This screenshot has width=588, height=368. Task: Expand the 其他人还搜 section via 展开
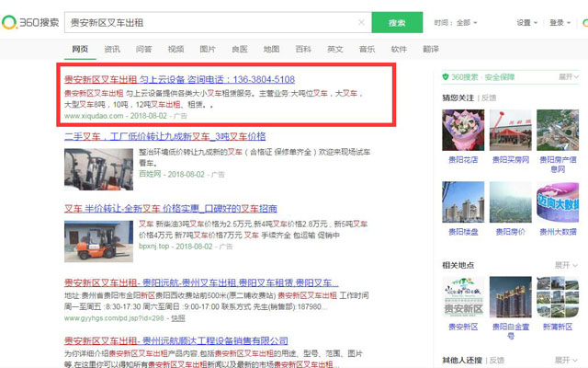pyautogui.click(x=566, y=360)
